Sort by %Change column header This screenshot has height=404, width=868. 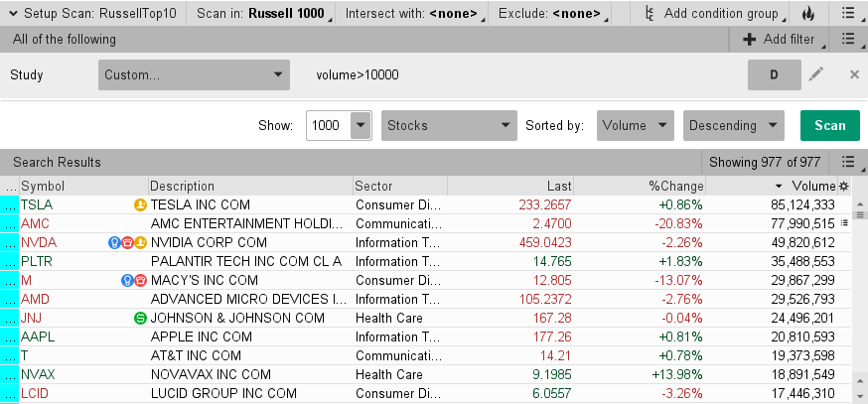(640, 186)
